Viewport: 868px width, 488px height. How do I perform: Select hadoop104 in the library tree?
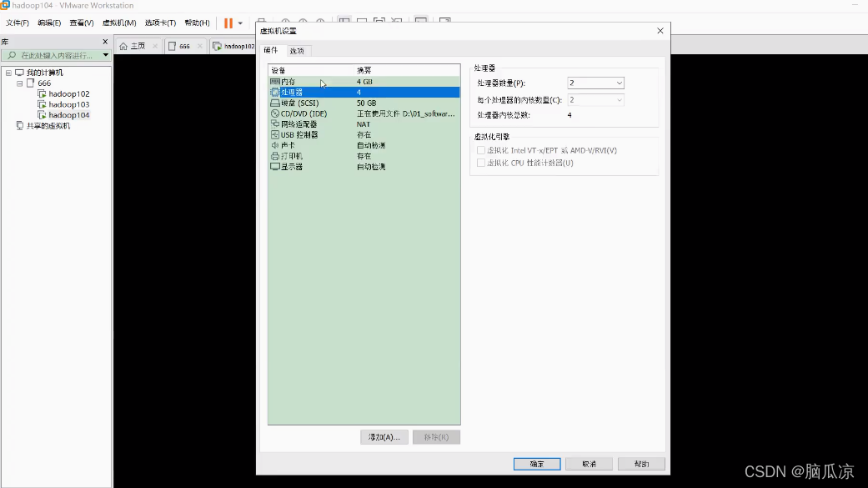click(x=68, y=114)
